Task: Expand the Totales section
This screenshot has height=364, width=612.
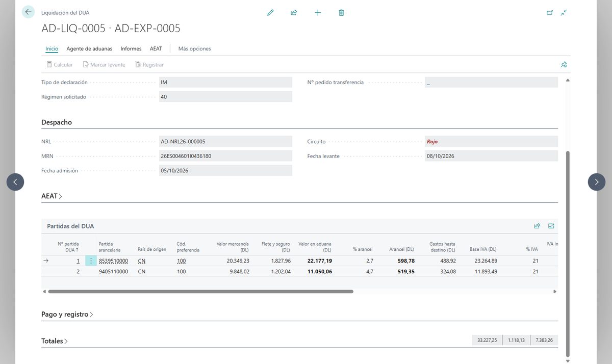Action: [54, 341]
